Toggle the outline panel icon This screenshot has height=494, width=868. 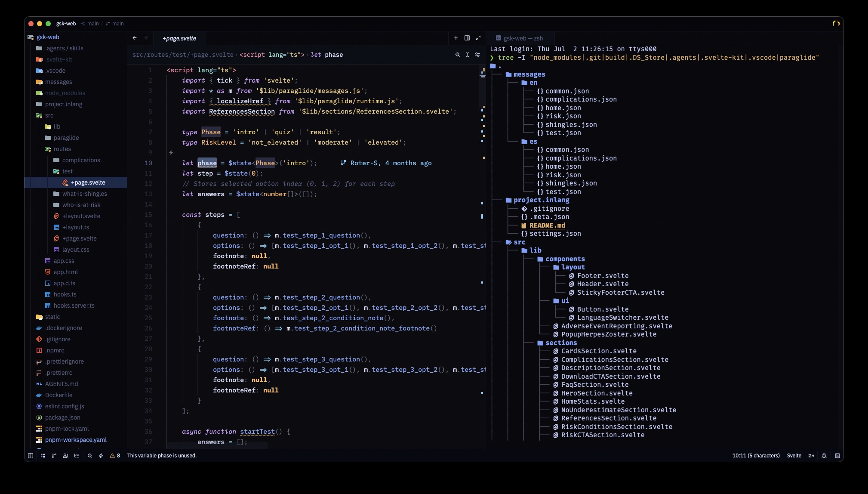(x=77, y=455)
